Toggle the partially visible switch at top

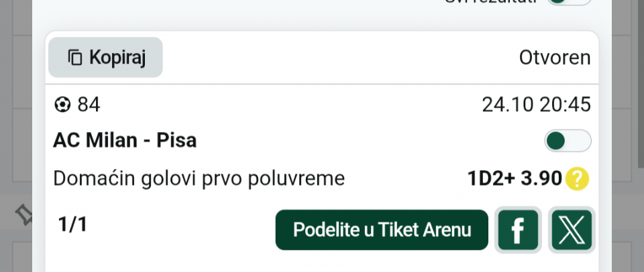pos(569,2)
